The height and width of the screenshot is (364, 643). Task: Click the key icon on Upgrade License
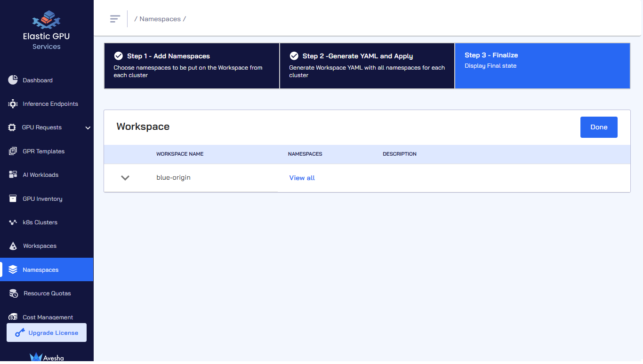[x=20, y=332]
